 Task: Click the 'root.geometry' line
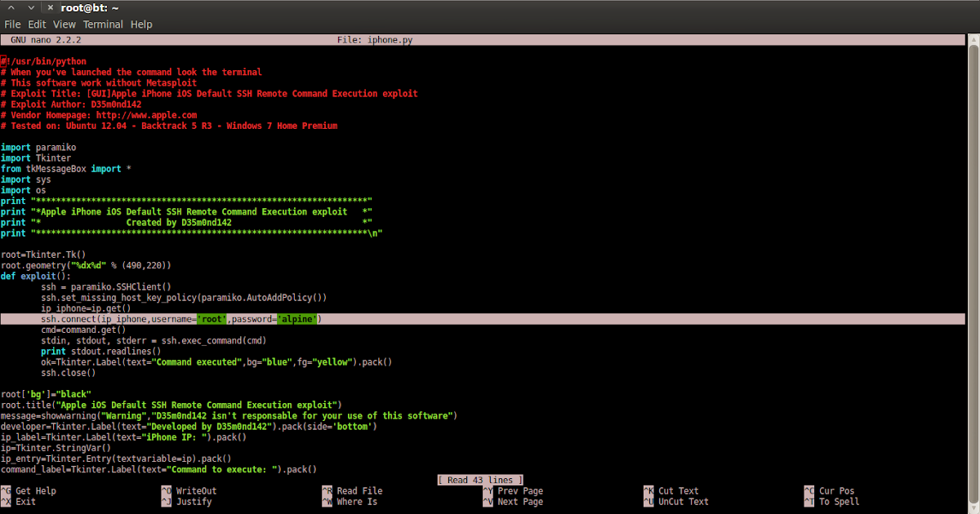point(86,265)
